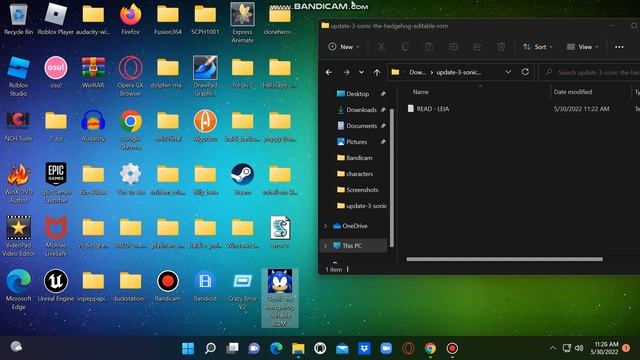The width and height of the screenshot is (640, 360).
Task: Open the Windows Start menu
Action: tap(188, 348)
